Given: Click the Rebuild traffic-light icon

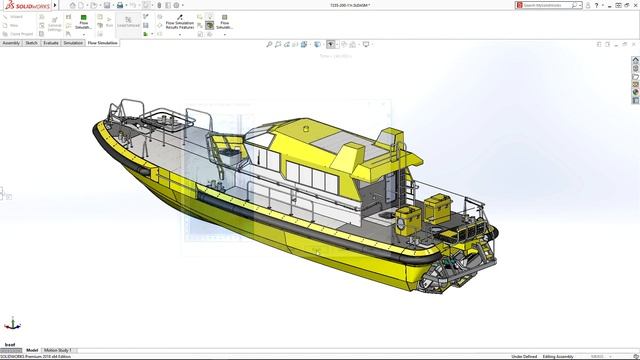Looking at the screenshot, I should (159, 5).
